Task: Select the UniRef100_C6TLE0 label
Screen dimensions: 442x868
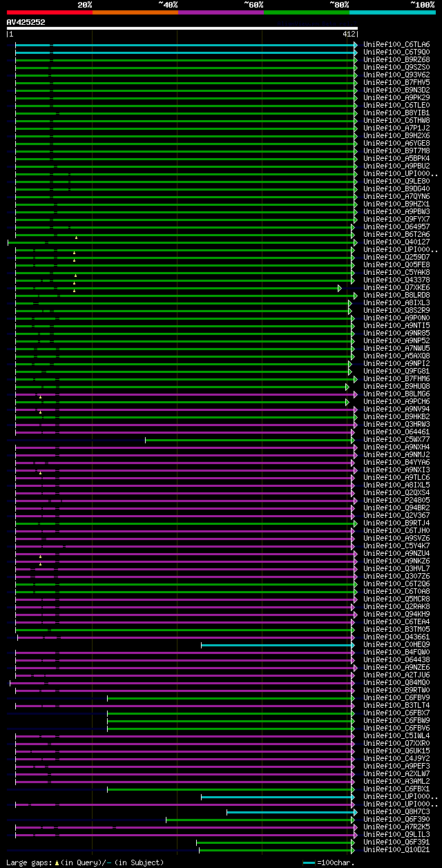Action: pos(396,105)
